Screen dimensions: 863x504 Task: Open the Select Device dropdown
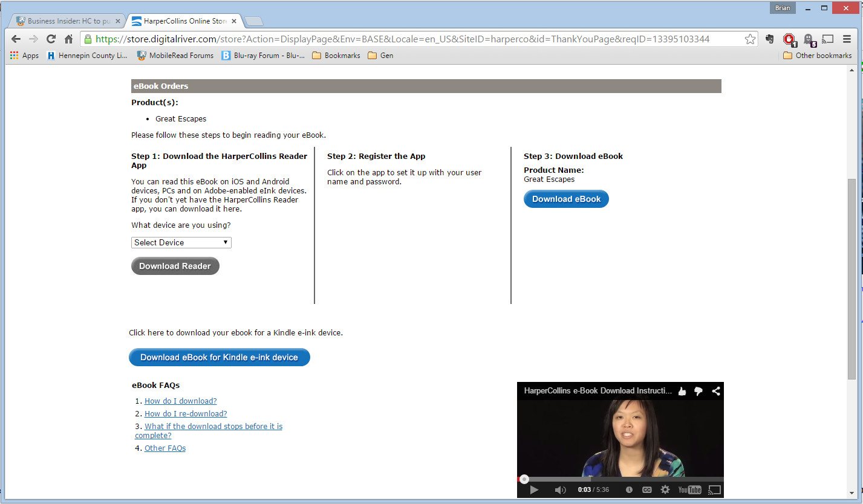181,242
